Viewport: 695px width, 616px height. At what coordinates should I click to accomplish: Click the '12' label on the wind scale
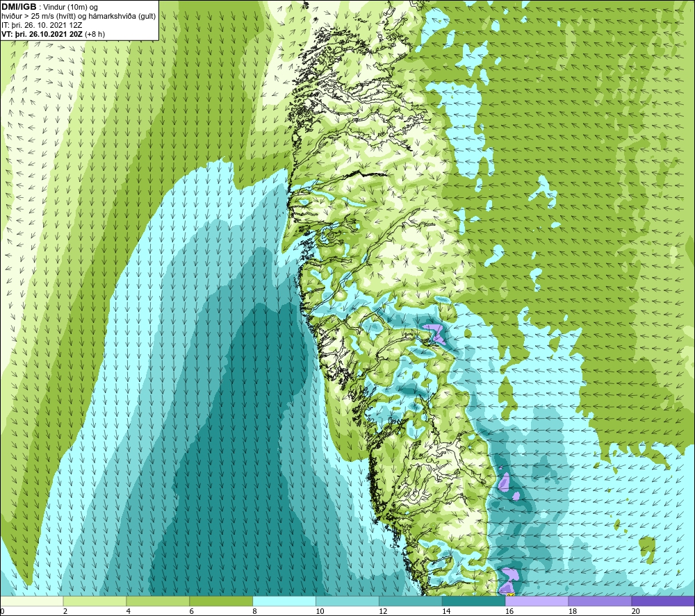(384, 611)
